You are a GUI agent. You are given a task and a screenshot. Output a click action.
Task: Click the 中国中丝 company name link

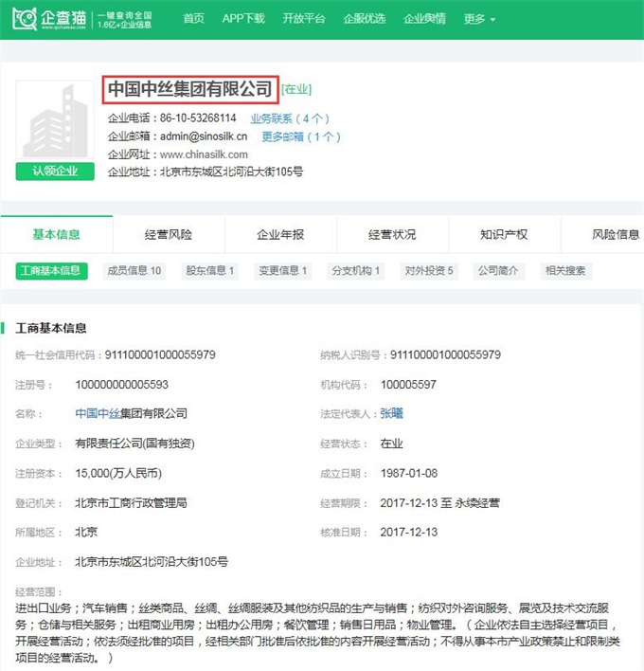click(x=106, y=413)
